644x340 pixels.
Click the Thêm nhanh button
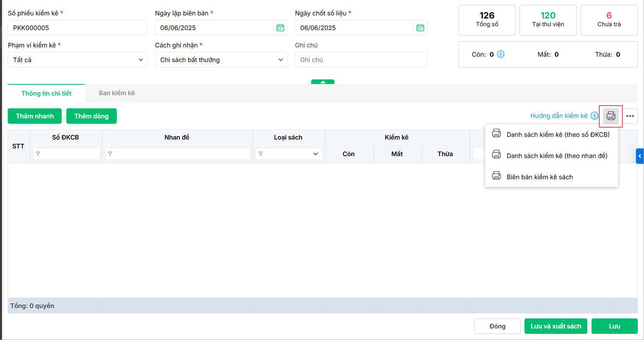35,116
